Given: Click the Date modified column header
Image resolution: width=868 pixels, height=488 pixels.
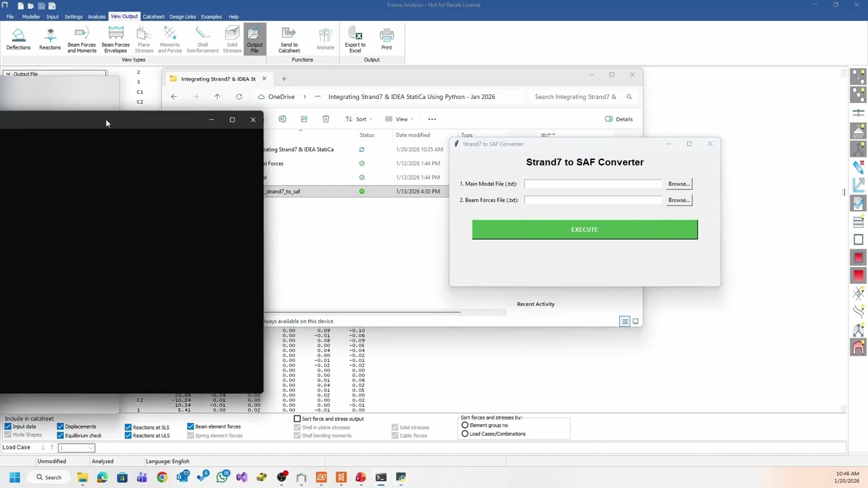Looking at the screenshot, I should click(413, 135).
